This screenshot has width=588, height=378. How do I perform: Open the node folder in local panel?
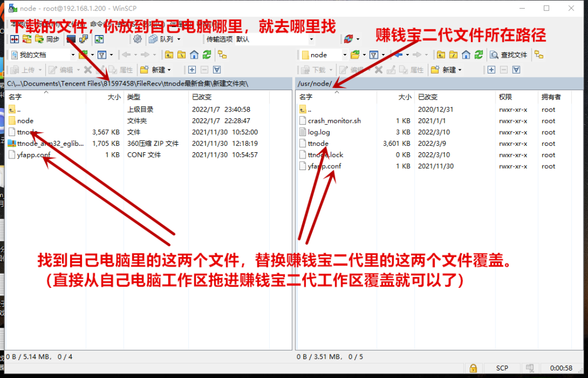point(25,121)
